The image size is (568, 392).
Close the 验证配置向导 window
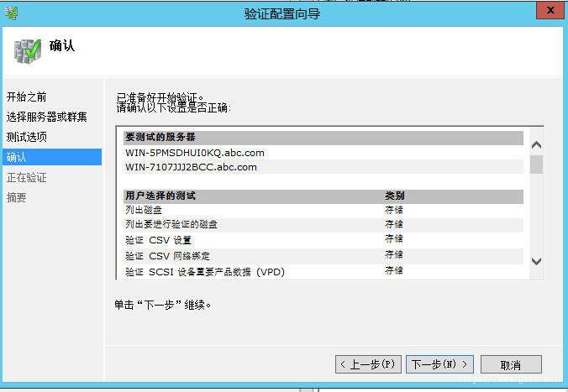click(550, 10)
